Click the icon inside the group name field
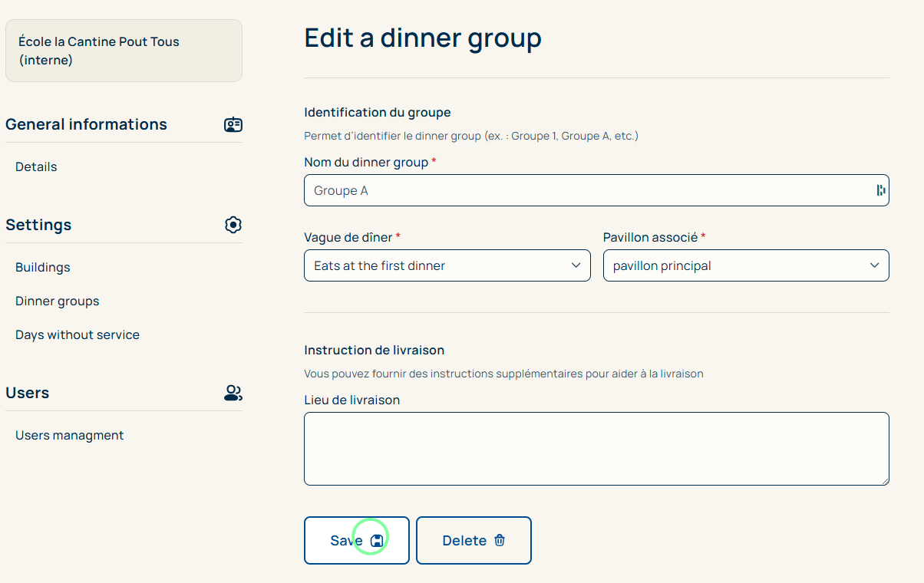Viewport: 924px width, 583px height. click(x=880, y=190)
